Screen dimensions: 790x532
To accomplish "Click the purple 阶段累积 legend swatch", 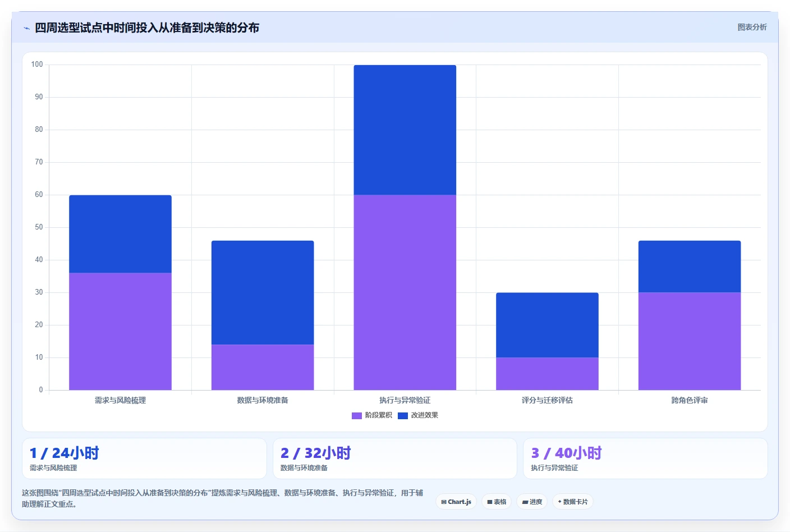I will pyautogui.click(x=357, y=416).
